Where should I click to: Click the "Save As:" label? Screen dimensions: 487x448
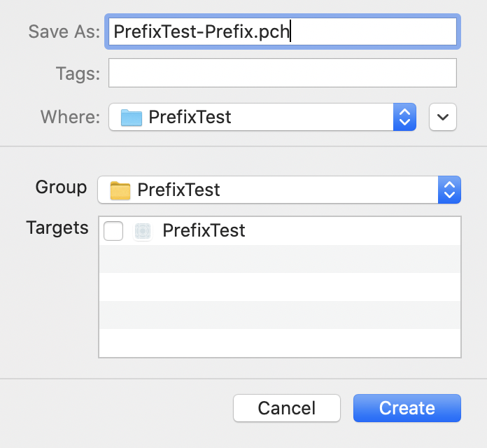coord(64,32)
